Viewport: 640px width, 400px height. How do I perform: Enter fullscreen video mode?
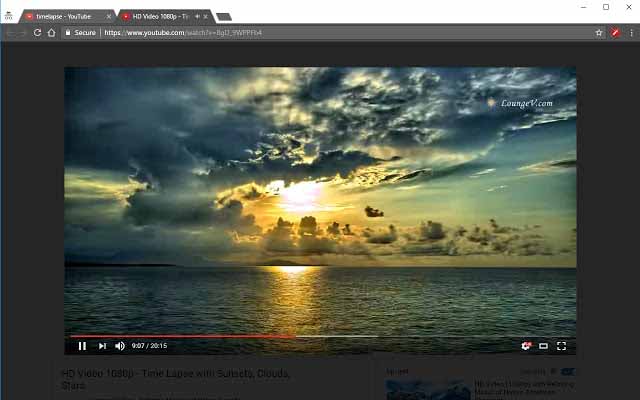tap(562, 346)
